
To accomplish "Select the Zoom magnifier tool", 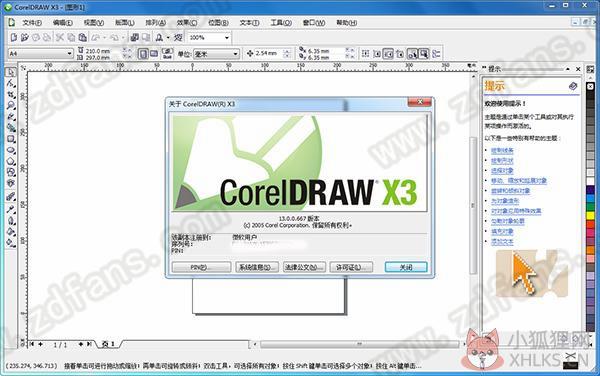I will point(11,105).
